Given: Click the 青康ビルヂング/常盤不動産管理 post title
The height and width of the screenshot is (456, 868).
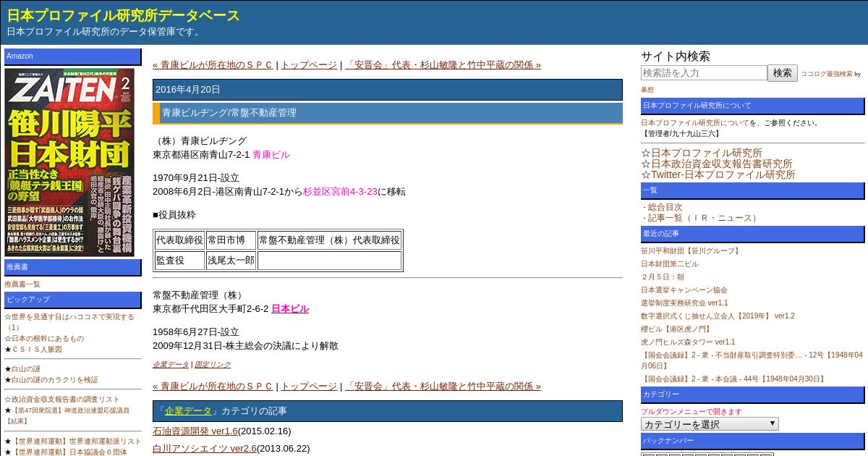Looking at the screenshot, I should click(388, 113).
